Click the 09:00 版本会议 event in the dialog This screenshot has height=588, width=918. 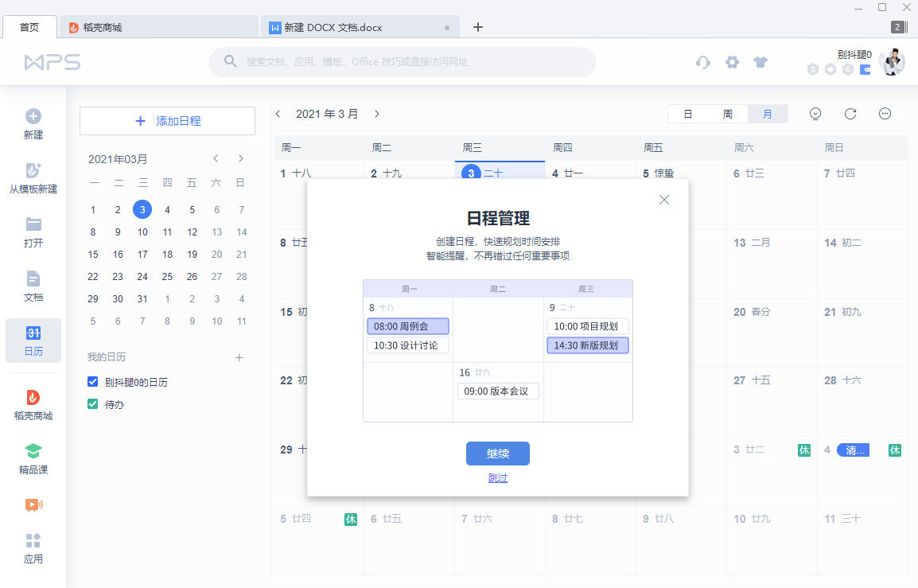[498, 391]
